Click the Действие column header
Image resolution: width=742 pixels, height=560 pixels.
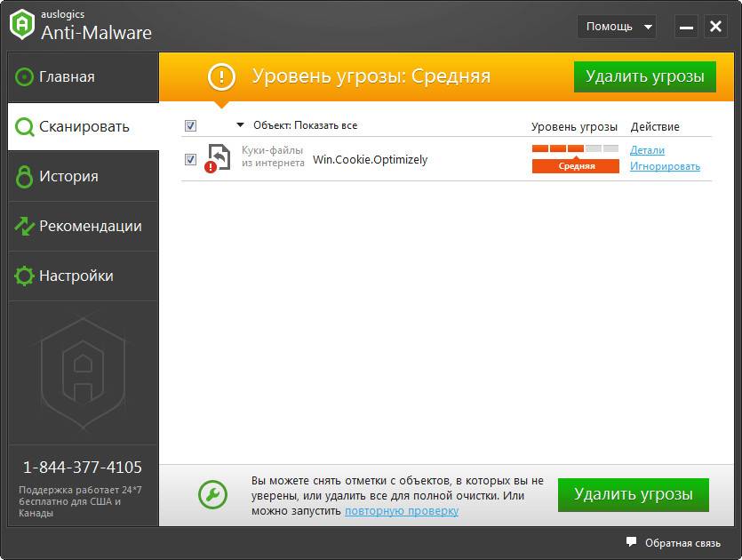(655, 127)
